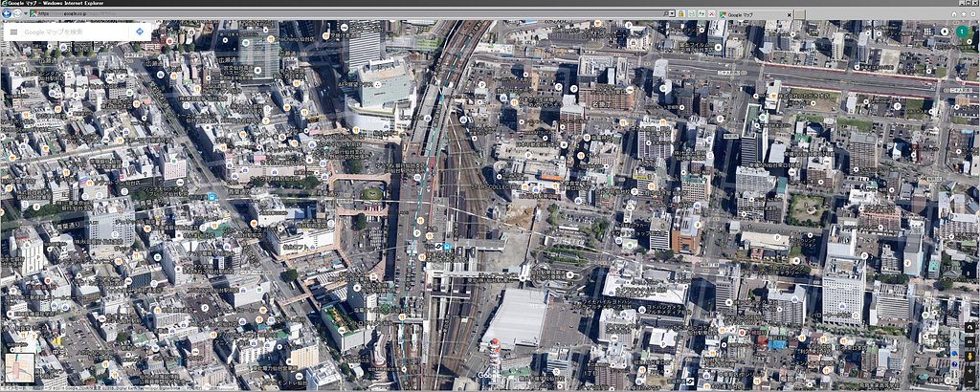Screen dimensions: 980x392
Task: Open the IME language bar help icon
Action: point(954,364)
